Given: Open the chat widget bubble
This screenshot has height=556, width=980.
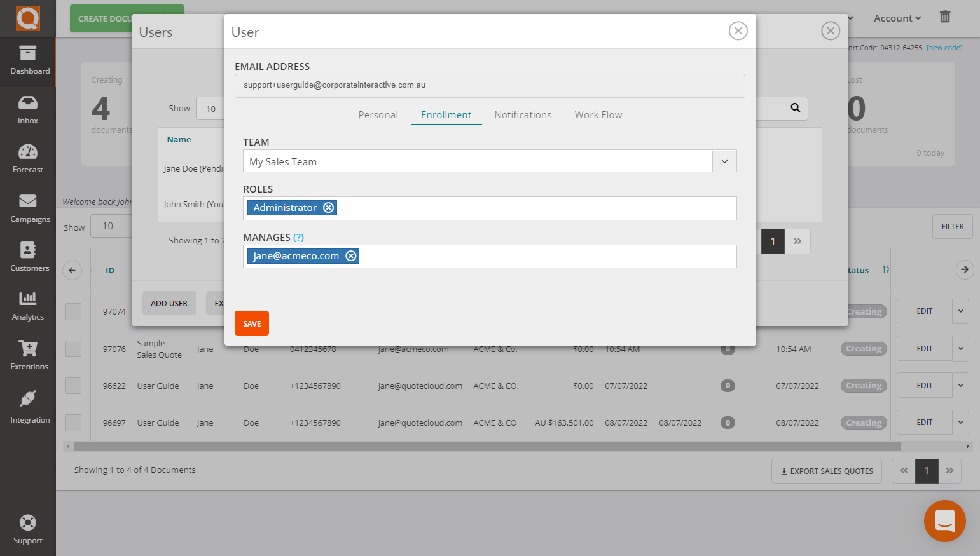Looking at the screenshot, I should (x=944, y=521).
